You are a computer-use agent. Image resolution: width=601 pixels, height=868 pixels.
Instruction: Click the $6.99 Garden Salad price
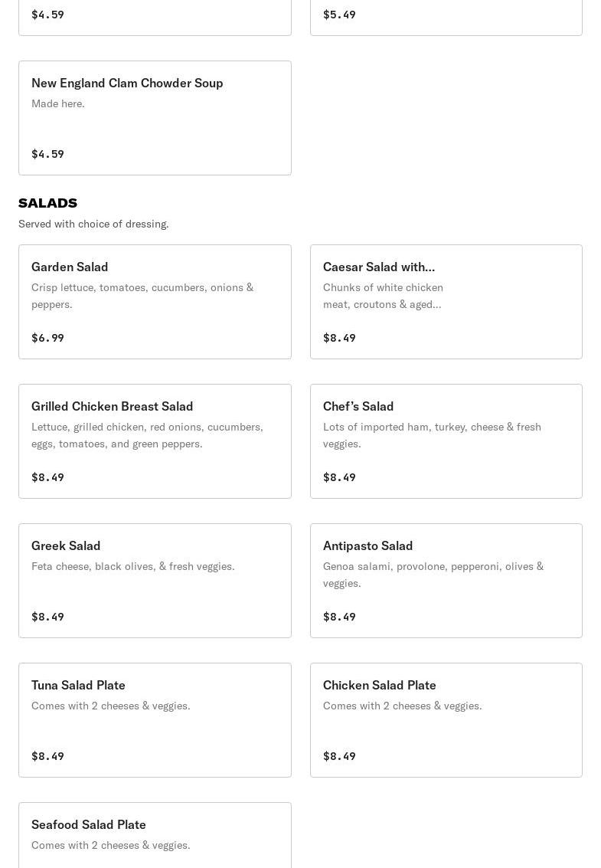[x=47, y=338]
